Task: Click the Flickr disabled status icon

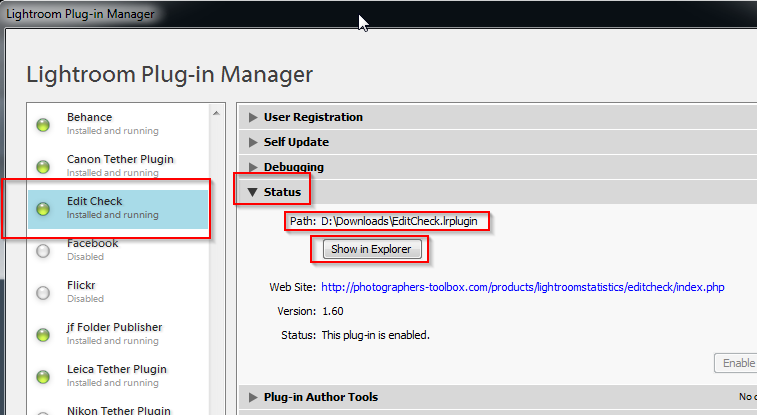Action: pyautogui.click(x=43, y=292)
